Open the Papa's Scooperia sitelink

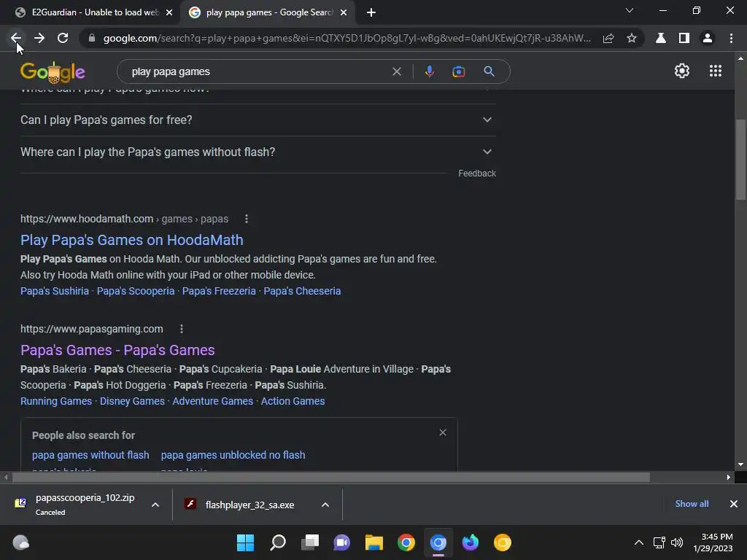click(135, 291)
